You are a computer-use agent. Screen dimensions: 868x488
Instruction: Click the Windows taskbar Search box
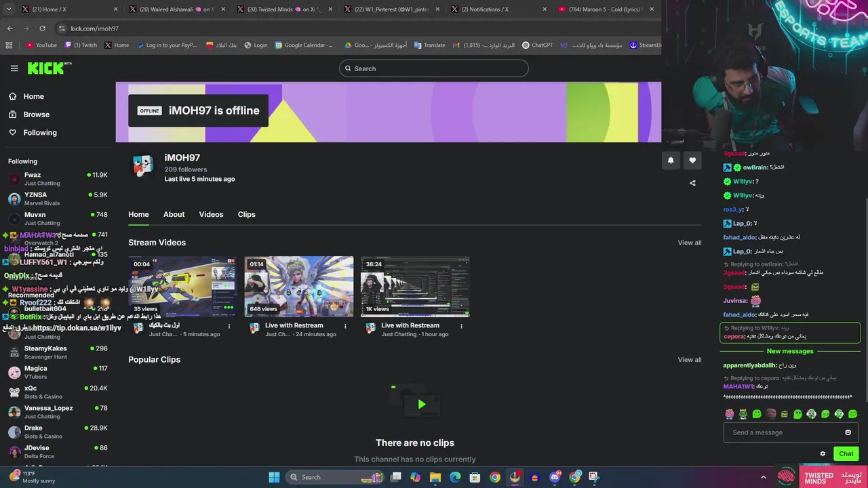pyautogui.click(x=333, y=477)
